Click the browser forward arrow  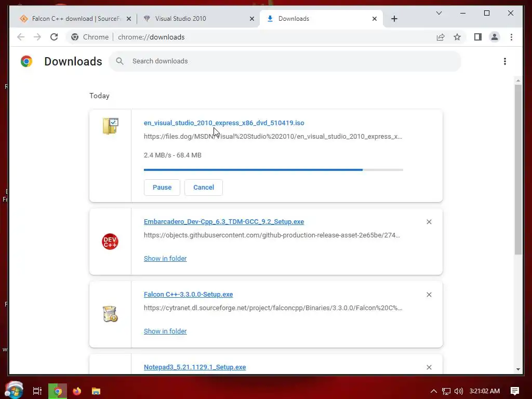point(37,37)
